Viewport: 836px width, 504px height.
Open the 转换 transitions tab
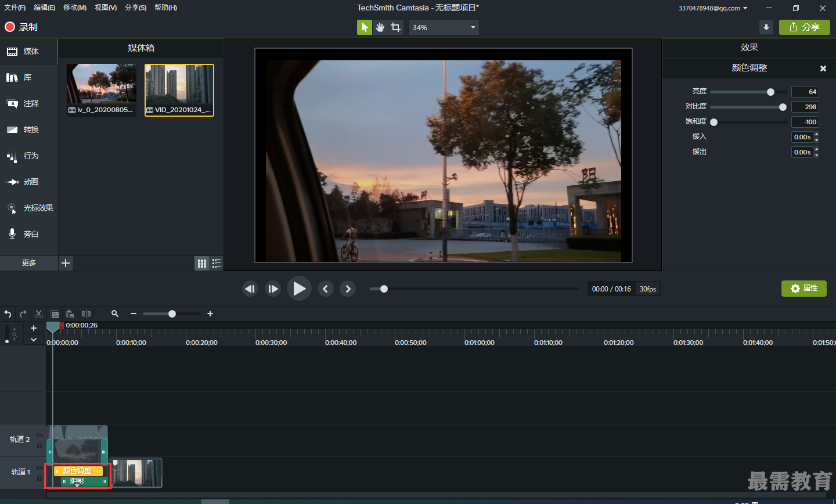click(x=28, y=129)
